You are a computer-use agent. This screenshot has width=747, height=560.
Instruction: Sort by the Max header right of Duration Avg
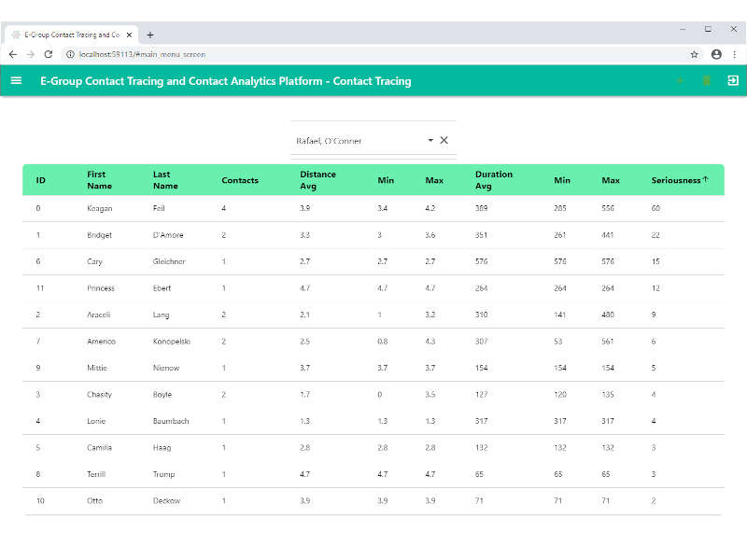tap(611, 180)
